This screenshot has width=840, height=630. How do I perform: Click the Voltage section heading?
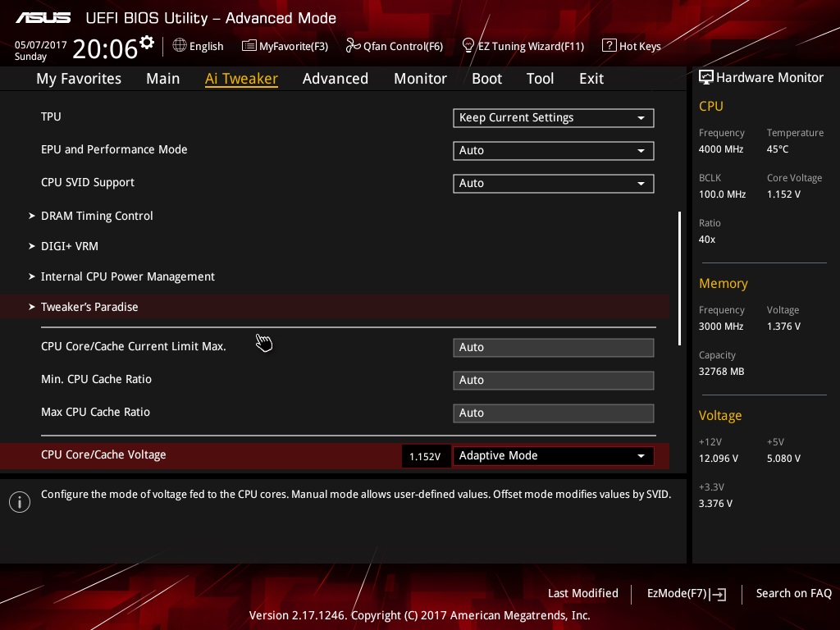[720, 416]
